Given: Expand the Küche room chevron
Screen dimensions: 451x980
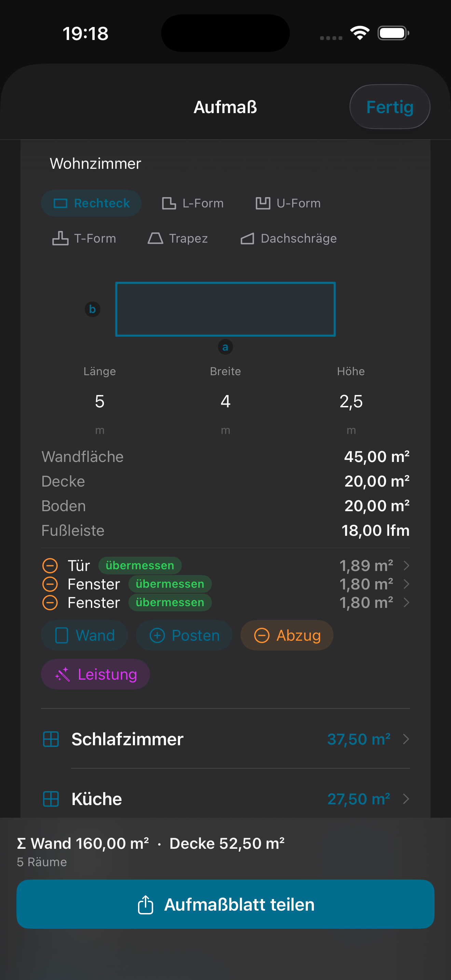Looking at the screenshot, I should pos(406,799).
